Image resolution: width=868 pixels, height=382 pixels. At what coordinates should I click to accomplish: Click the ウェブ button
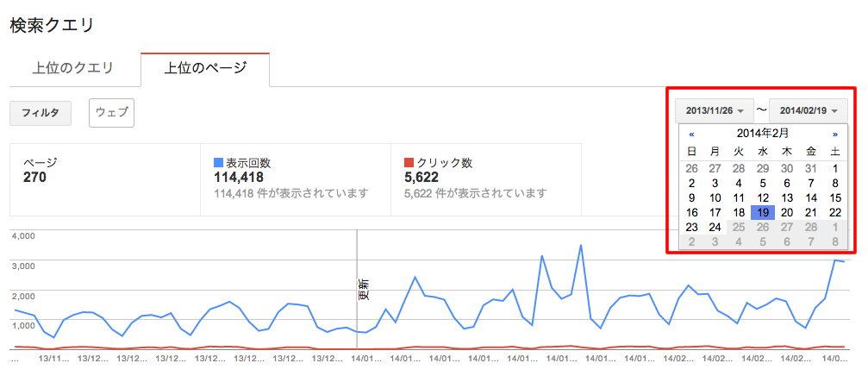click(x=112, y=112)
